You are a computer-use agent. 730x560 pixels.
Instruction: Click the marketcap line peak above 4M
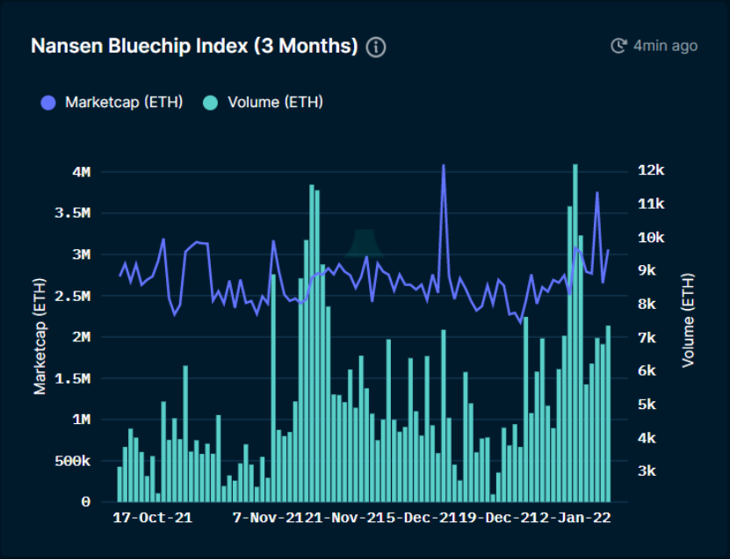[x=444, y=166]
